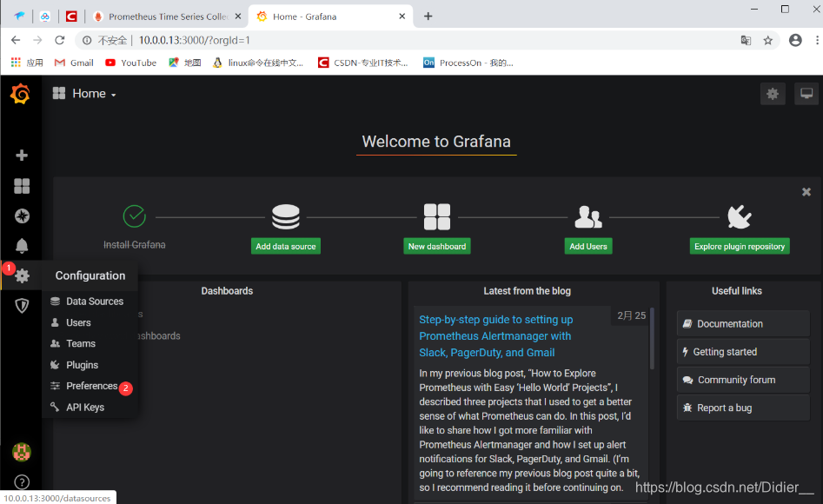Open the 地图 maps bookmark
823x504 pixels.
(x=185, y=63)
